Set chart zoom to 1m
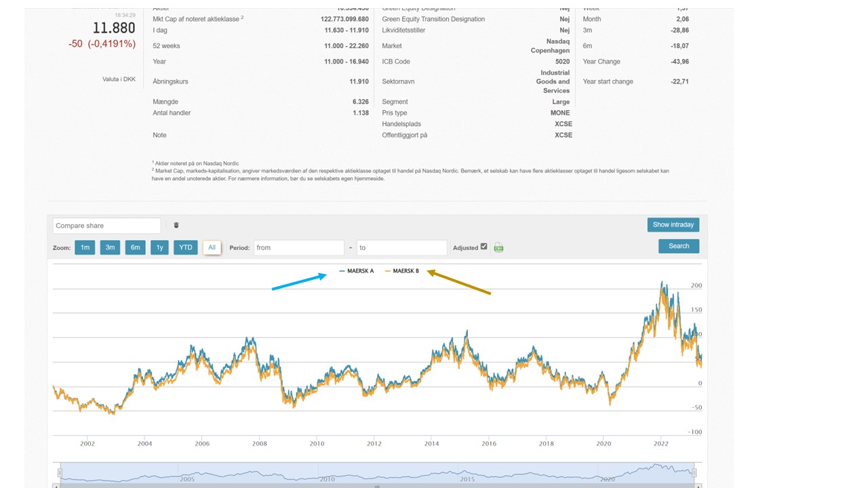Screen dimensions: 868x488 click(x=85, y=247)
